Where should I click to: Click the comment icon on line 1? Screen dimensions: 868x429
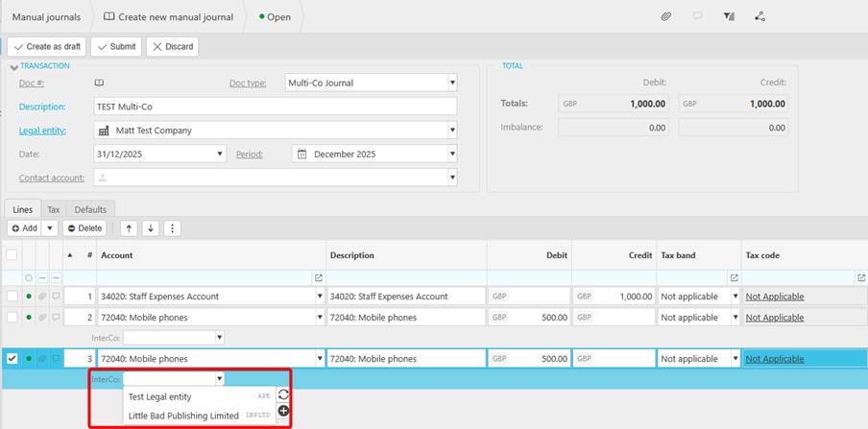click(x=56, y=297)
